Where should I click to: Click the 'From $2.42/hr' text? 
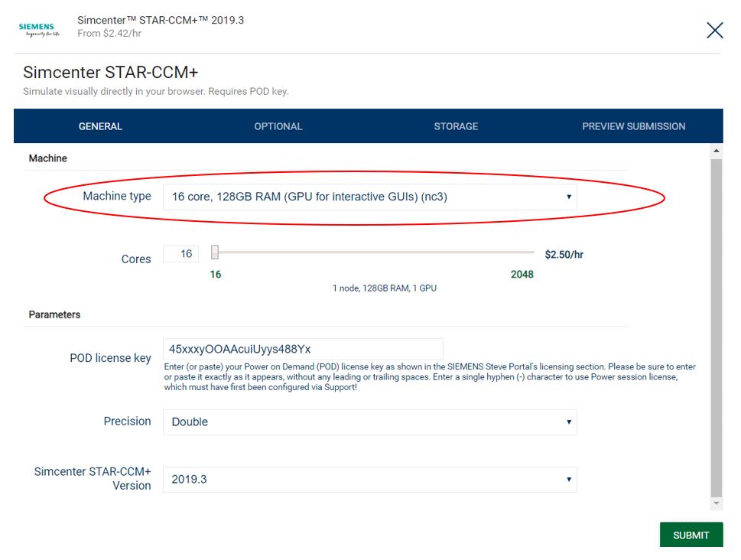coord(109,33)
